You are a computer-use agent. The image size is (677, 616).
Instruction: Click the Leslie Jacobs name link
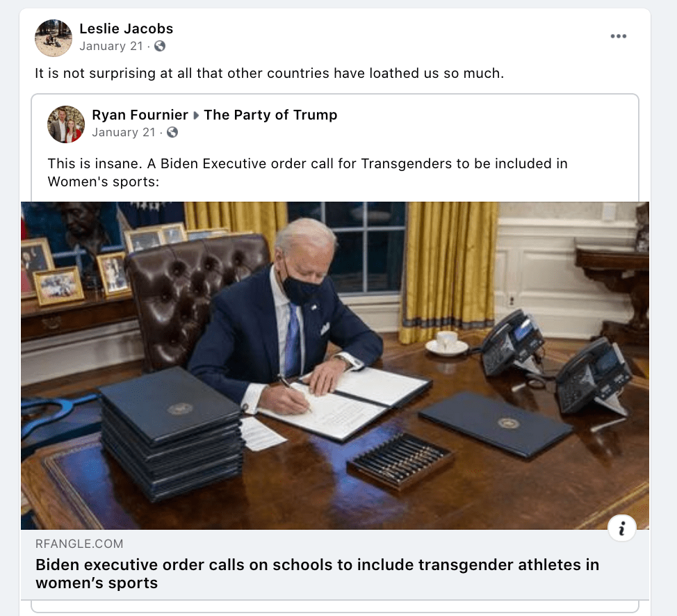[126, 29]
